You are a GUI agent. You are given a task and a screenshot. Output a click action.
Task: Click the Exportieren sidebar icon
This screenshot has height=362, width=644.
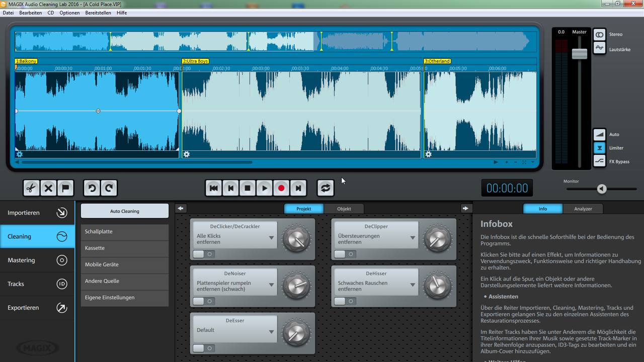62,308
